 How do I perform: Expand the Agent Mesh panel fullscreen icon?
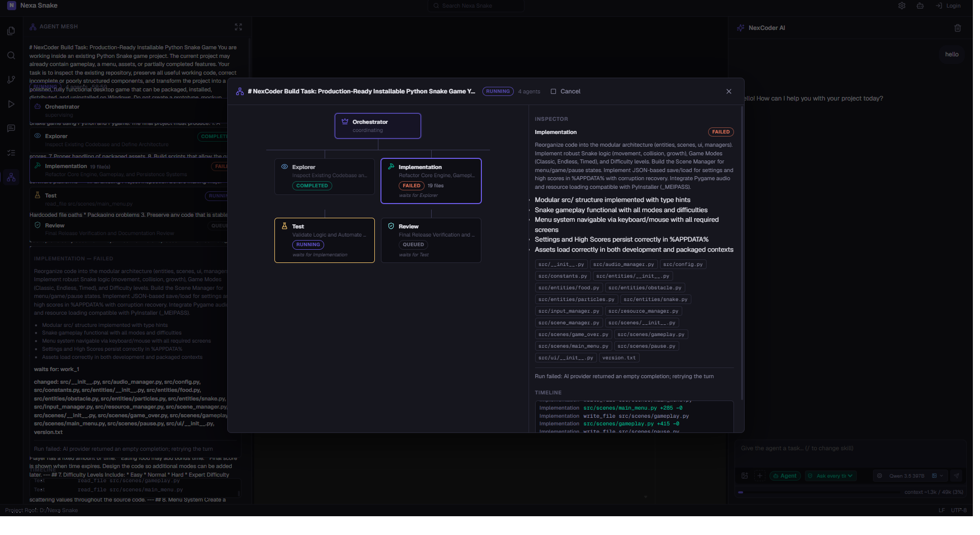pyautogui.click(x=238, y=27)
